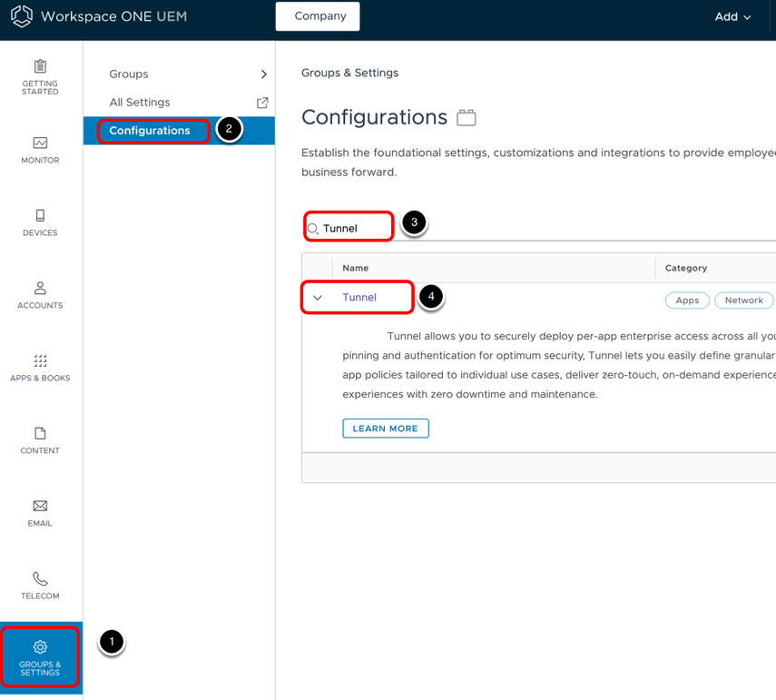Image resolution: width=776 pixels, height=700 pixels.
Task: Expand the Groups submenu arrow
Action: (263, 74)
